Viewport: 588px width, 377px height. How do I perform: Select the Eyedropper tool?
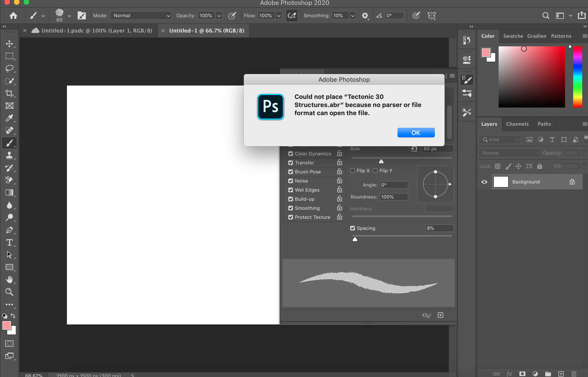[x=9, y=118]
